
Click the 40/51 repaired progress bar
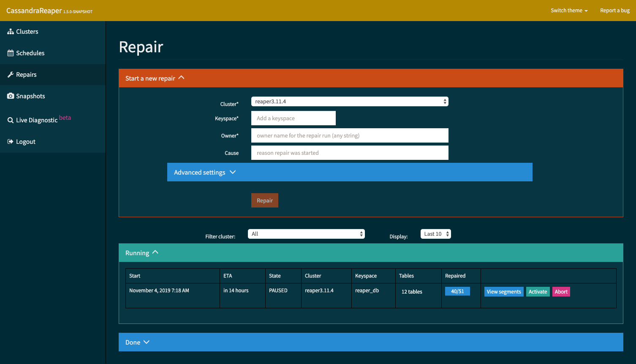(457, 291)
